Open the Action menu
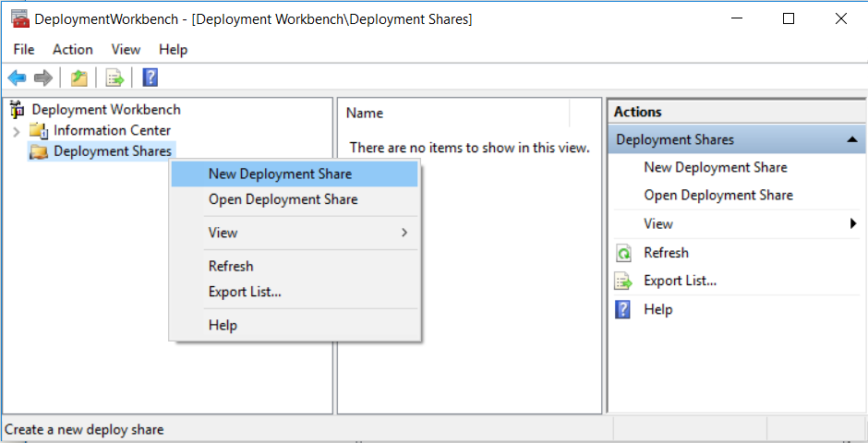 tap(73, 50)
